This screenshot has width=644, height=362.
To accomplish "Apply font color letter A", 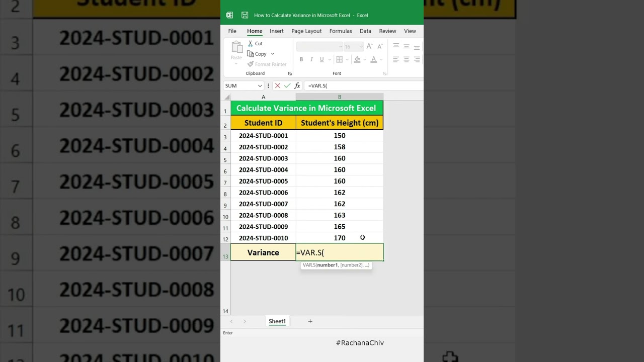I will click(x=373, y=59).
